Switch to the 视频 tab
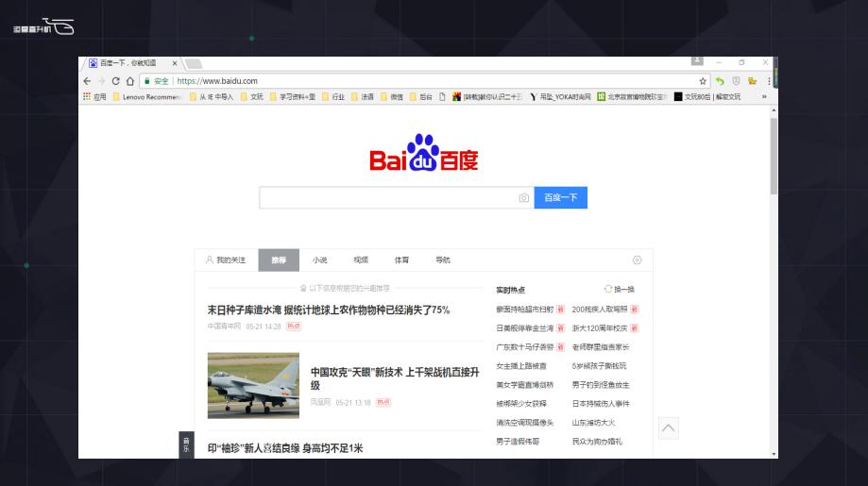This screenshot has height=486, width=868. coord(361,260)
